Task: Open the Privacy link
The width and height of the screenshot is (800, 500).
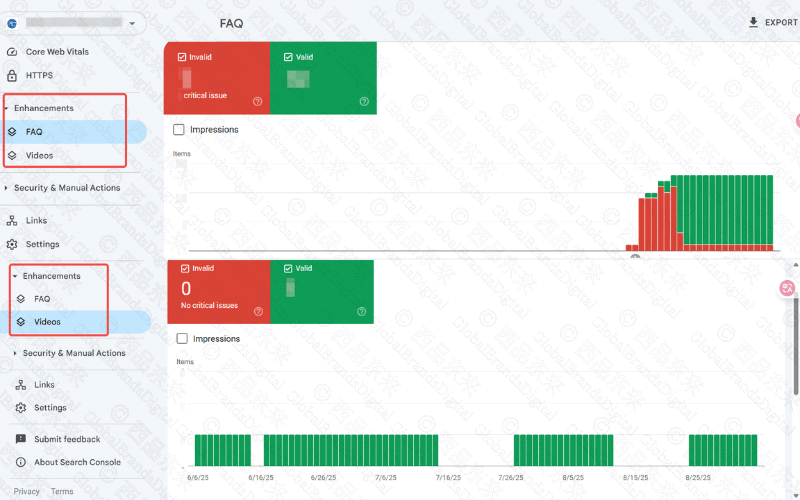Action: [x=27, y=491]
